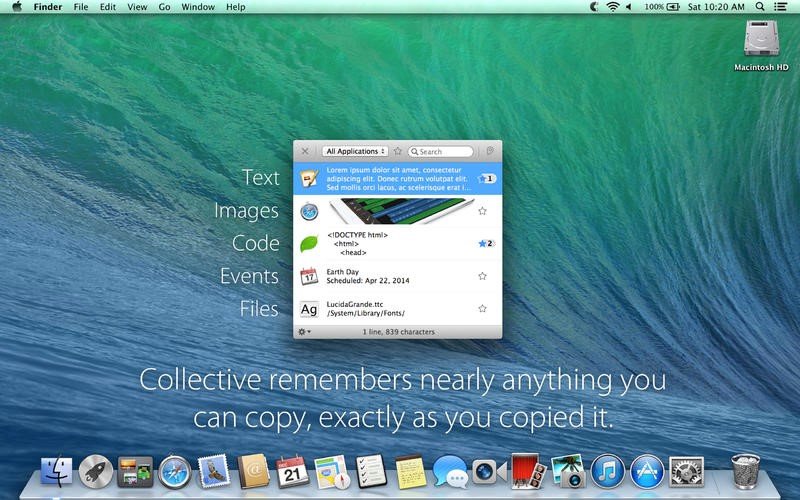Click the favorites star filter in toolbar

(398, 151)
